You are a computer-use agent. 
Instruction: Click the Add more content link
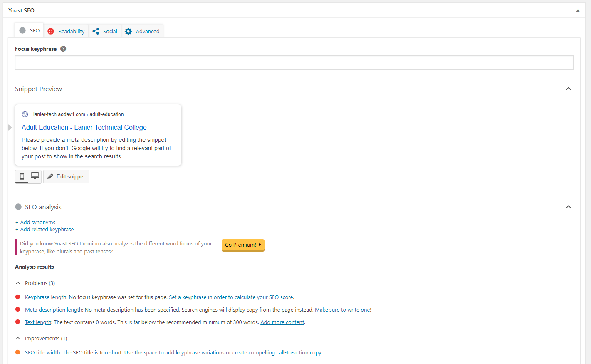pos(282,322)
